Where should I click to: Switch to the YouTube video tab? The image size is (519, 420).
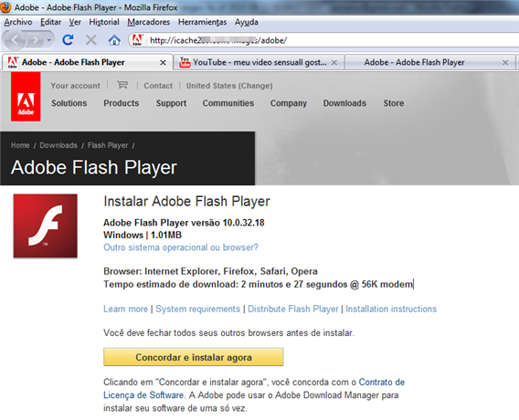click(259, 62)
